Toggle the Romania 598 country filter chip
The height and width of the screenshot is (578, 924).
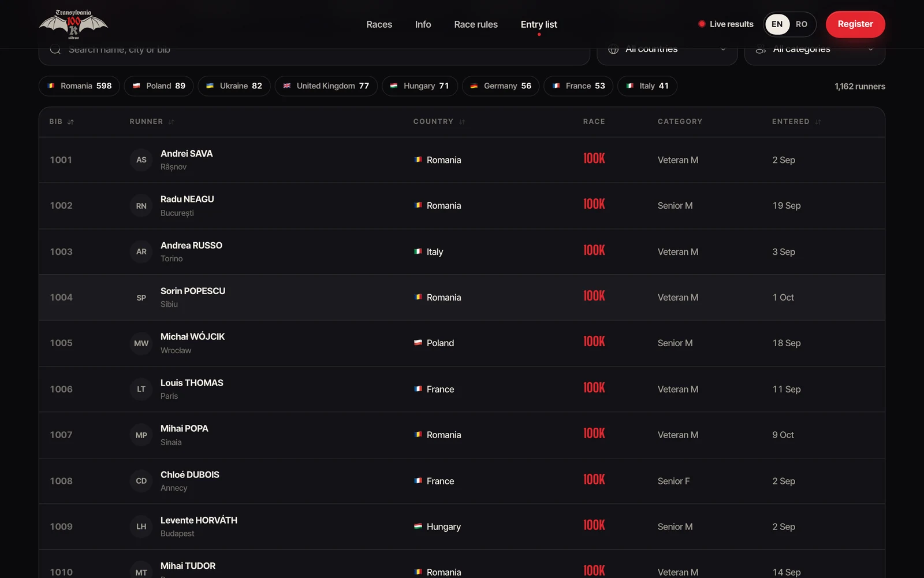click(80, 86)
